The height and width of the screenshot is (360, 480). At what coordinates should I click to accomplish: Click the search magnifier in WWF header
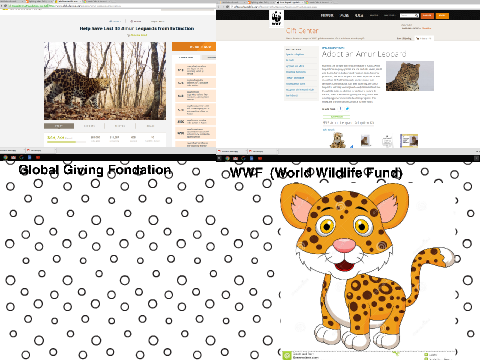pos(416,16)
